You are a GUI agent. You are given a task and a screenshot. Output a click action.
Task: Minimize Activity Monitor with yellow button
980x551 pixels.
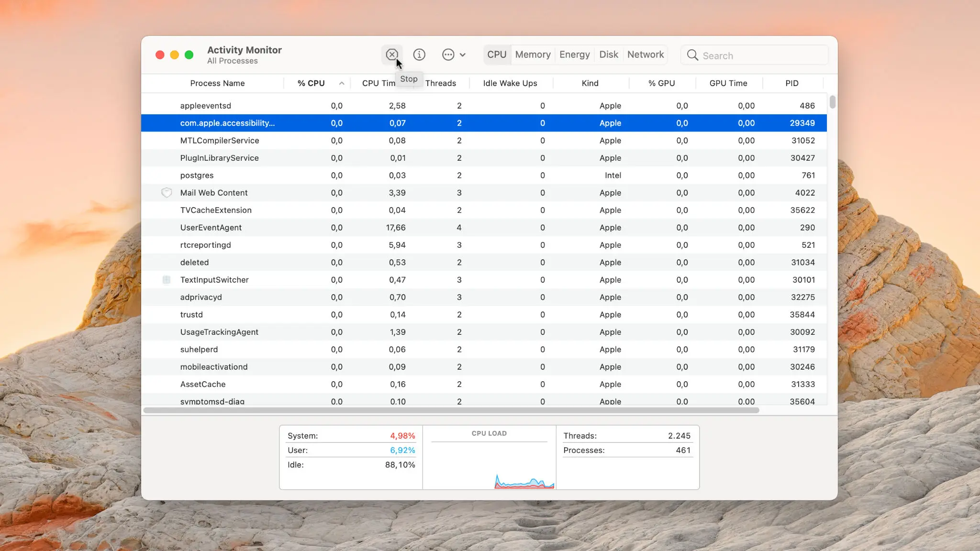click(x=175, y=55)
